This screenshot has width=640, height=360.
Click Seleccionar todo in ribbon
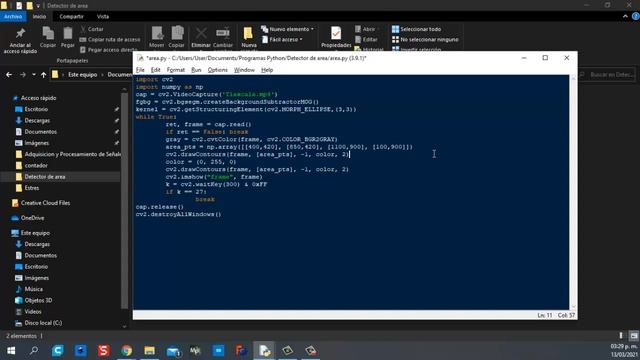point(416,29)
